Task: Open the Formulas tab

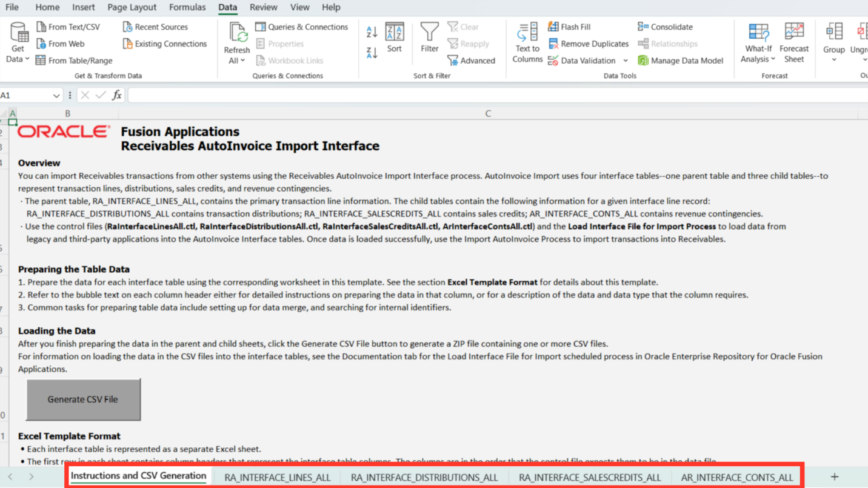Action: point(187,7)
